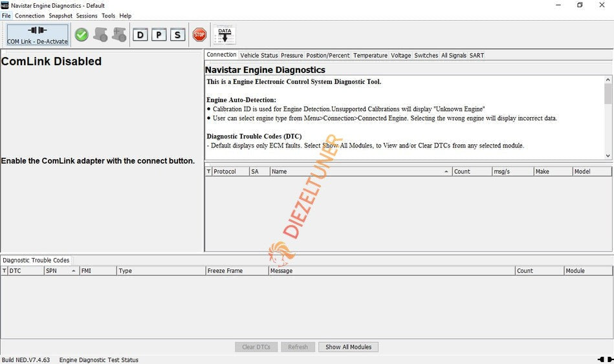614x364 pixels.
Task: Click the Engine Diagnostic Test Status text
Action: pyautogui.click(x=99, y=359)
